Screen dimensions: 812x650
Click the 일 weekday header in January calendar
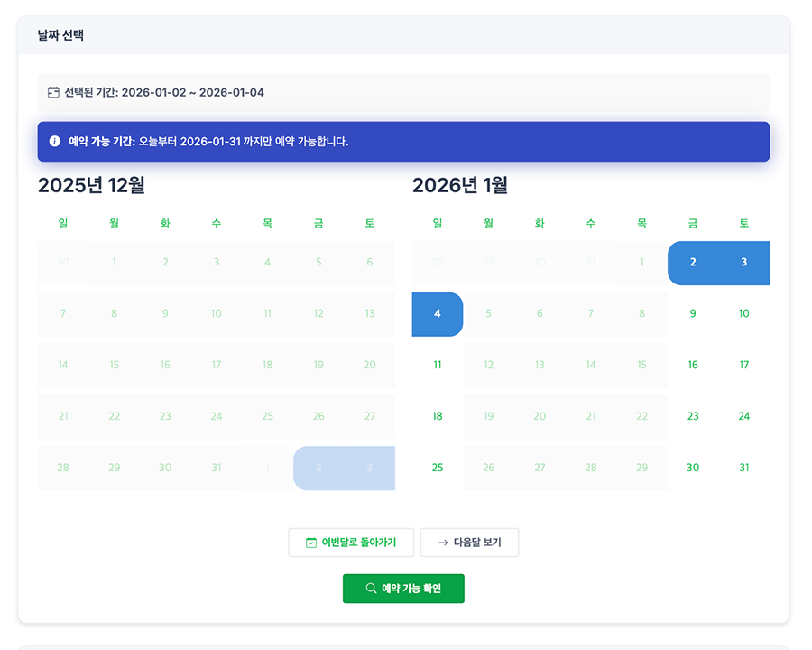tap(438, 223)
